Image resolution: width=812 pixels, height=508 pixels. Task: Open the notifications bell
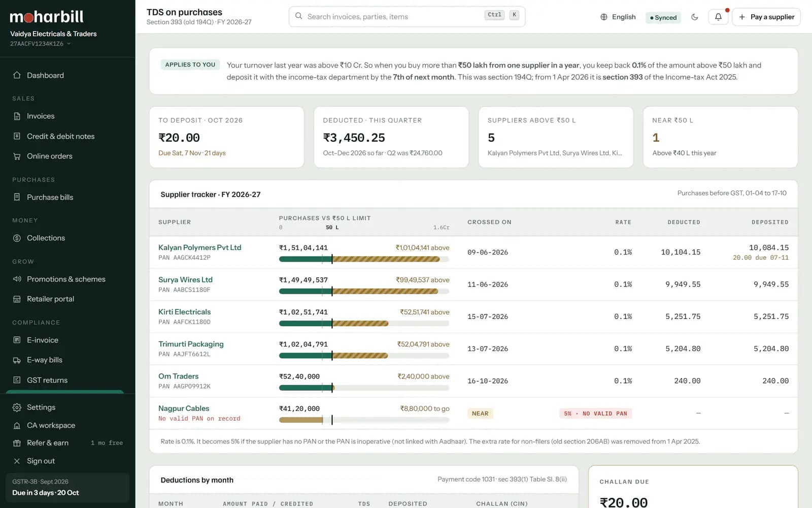coord(718,17)
